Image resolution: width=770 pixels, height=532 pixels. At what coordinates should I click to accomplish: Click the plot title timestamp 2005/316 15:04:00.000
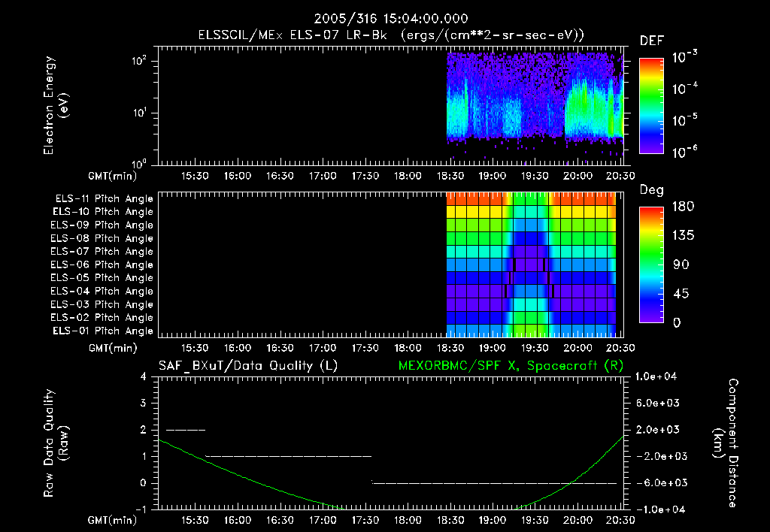pyautogui.click(x=391, y=19)
